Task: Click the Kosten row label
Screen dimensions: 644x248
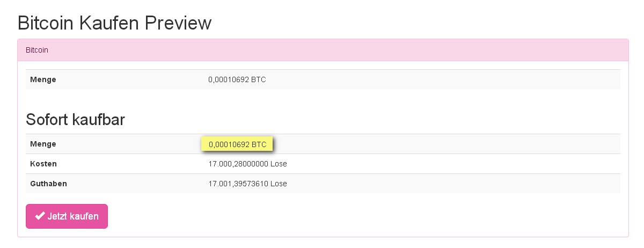Action: pyautogui.click(x=43, y=164)
